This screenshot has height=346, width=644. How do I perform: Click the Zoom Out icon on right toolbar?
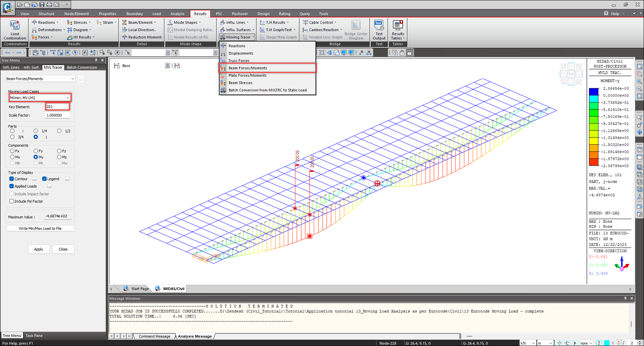click(640, 88)
